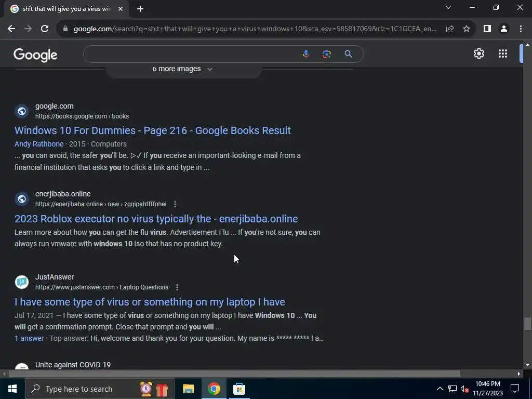
Task: Click the scrollbar up arrow
Action: click(x=527, y=45)
